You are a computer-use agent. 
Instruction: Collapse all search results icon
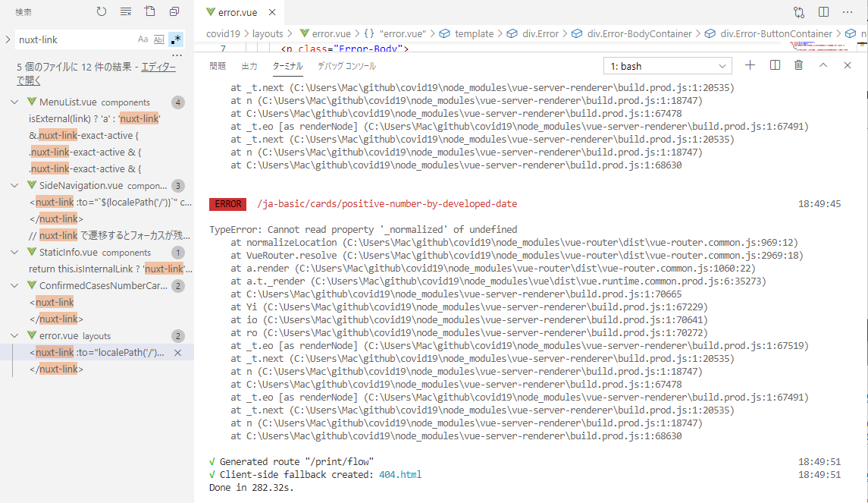point(174,11)
